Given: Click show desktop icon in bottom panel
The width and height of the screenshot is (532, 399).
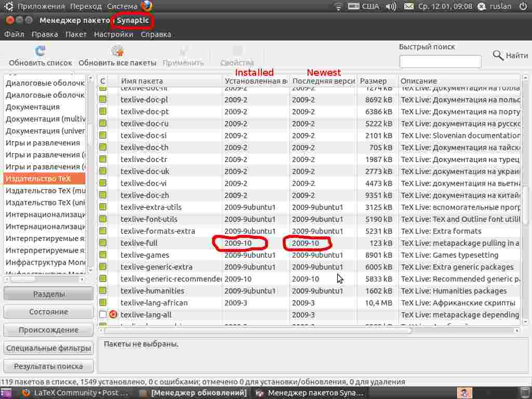Looking at the screenshot, I should [x=6, y=393].
